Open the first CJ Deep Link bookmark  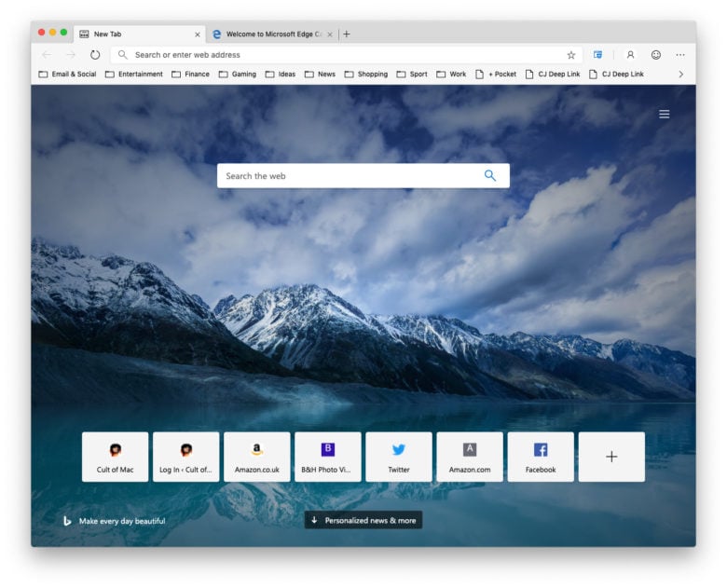(x=553, y=75)
